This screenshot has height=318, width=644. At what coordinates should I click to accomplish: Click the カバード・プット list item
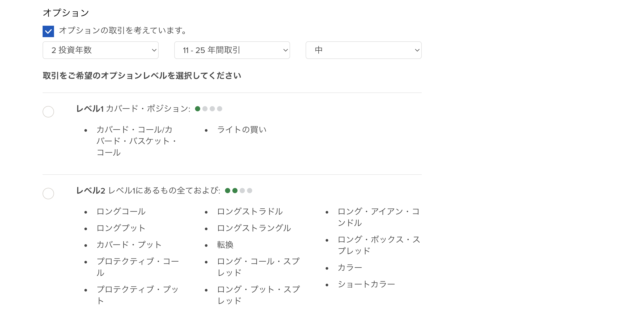[x=129, y=245]
